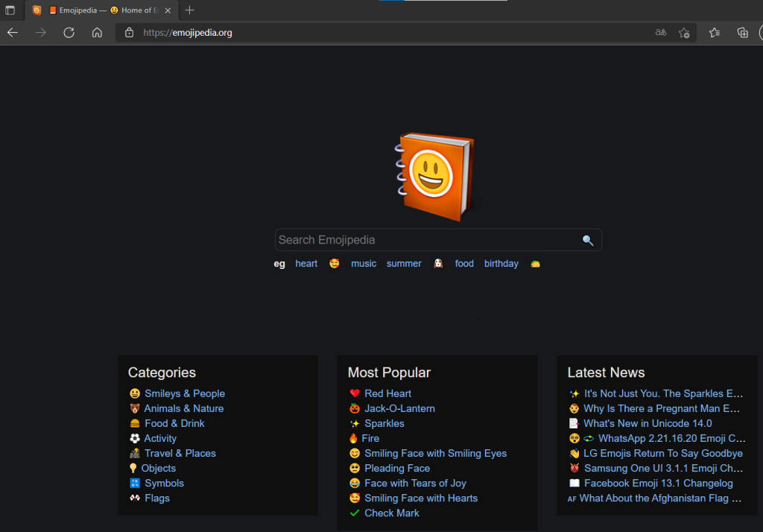This screenshot has height=532, width=763.
Task: Select the Emojipedia browser tab
Action: [103, 10]
